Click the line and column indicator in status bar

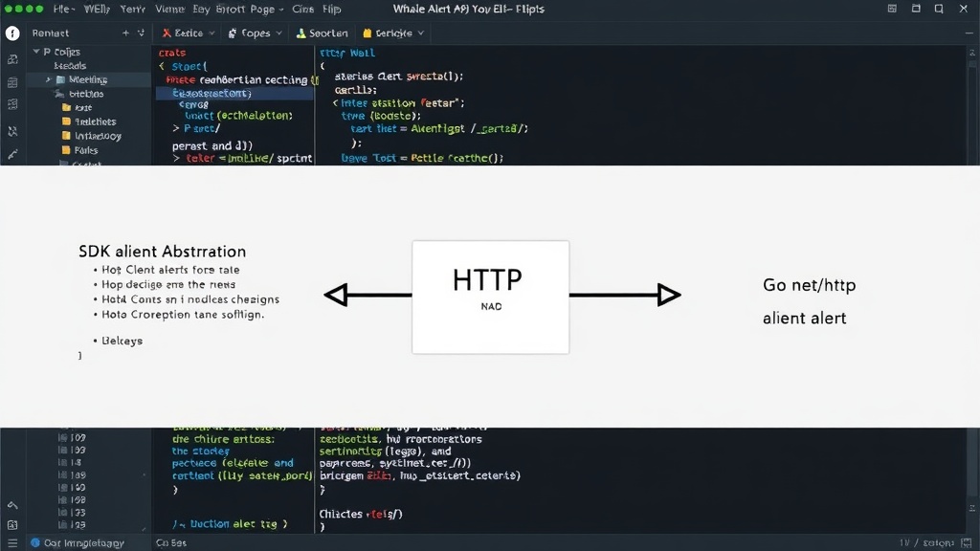click(x=926, y=543)
